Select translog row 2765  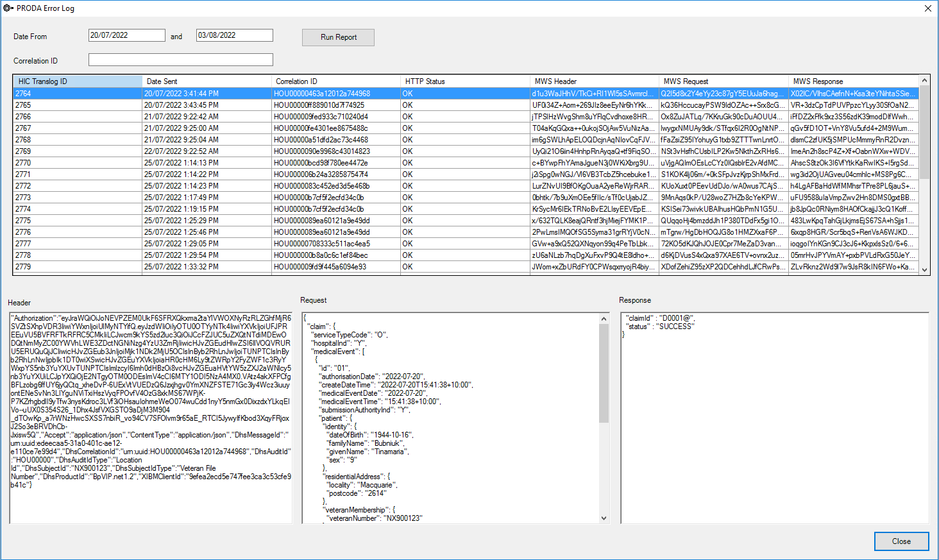pos(466,105)
